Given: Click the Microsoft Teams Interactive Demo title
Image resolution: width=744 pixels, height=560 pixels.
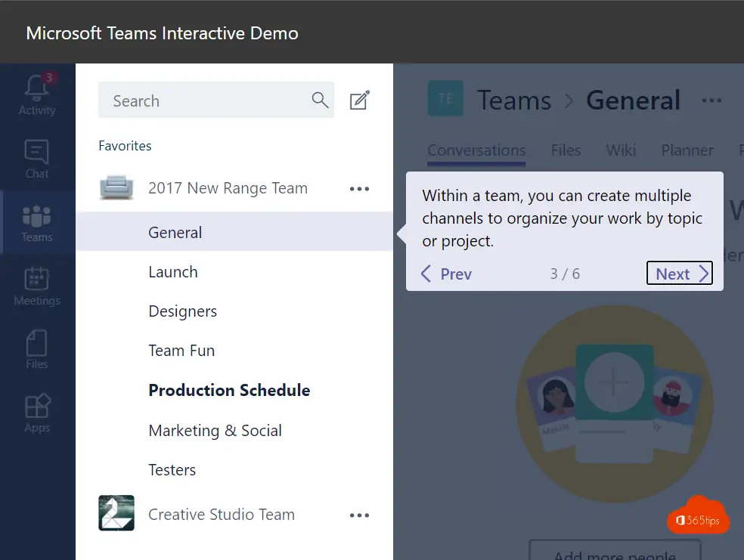Looking at the screenshot, I should [163, 33].
